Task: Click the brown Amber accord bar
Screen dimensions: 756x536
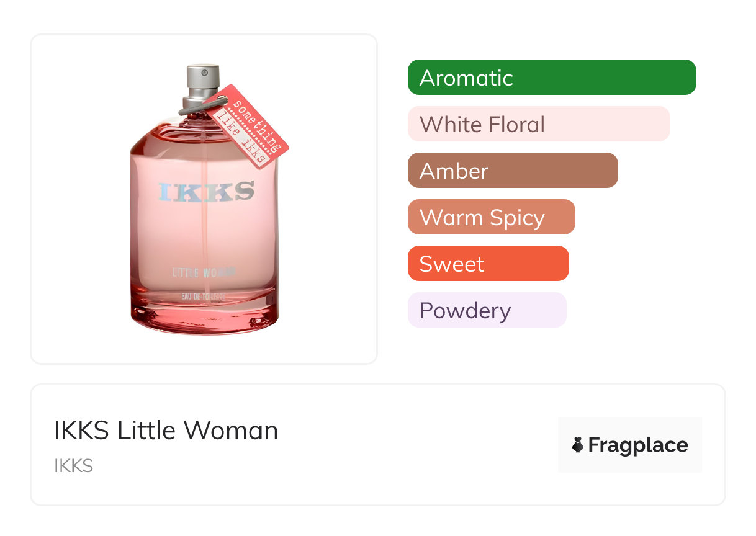Action: [x=512, y=171]
